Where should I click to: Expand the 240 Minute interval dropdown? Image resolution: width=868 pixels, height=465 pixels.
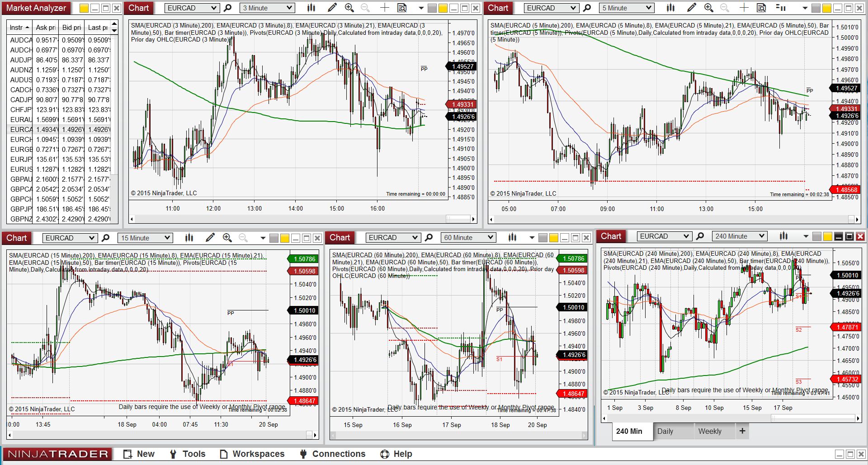point(762,236)
